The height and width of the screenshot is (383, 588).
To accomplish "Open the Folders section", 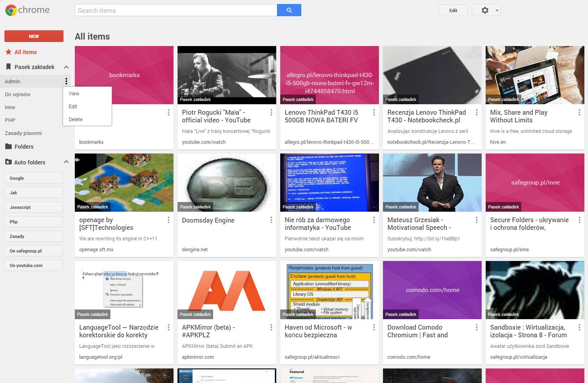I will click(x=24, y=147).
